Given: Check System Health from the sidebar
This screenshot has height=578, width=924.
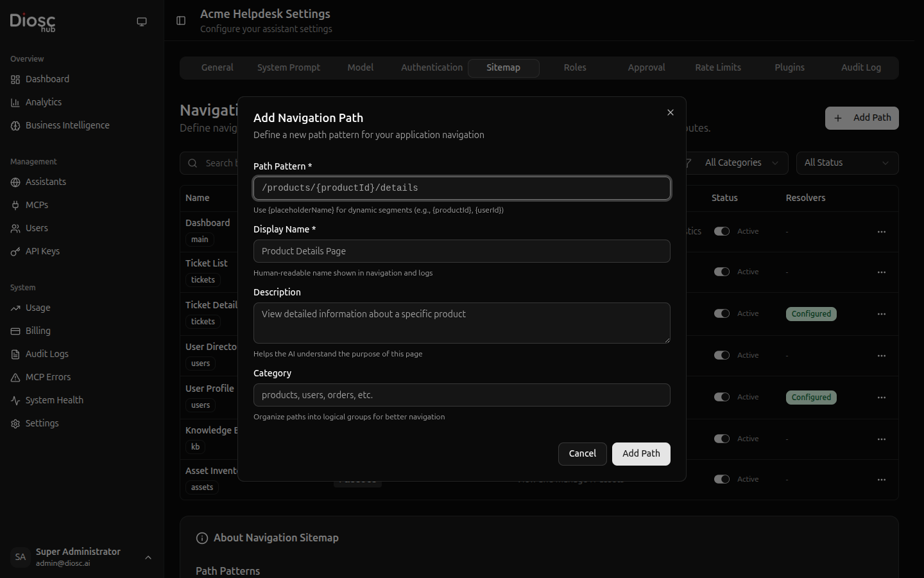Looking at the screenshot, I should pyautogui.click(x=54, y=400).
